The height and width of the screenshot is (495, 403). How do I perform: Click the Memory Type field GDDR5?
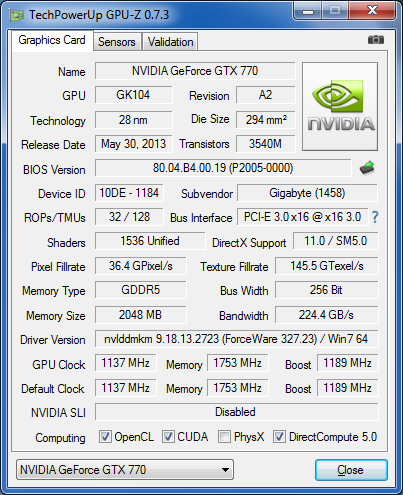click(x=141, y=290)
